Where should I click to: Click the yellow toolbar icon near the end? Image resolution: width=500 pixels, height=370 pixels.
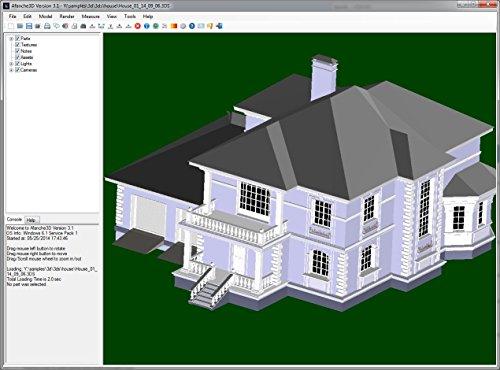coord(210,26)
